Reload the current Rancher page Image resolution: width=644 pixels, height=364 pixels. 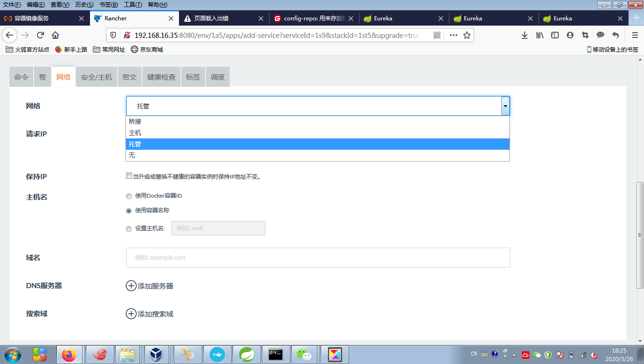click(40, 35)
